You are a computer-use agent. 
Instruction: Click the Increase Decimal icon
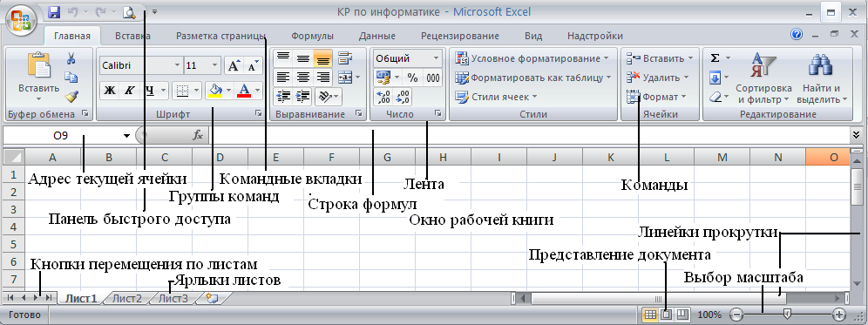coord(383,98)
